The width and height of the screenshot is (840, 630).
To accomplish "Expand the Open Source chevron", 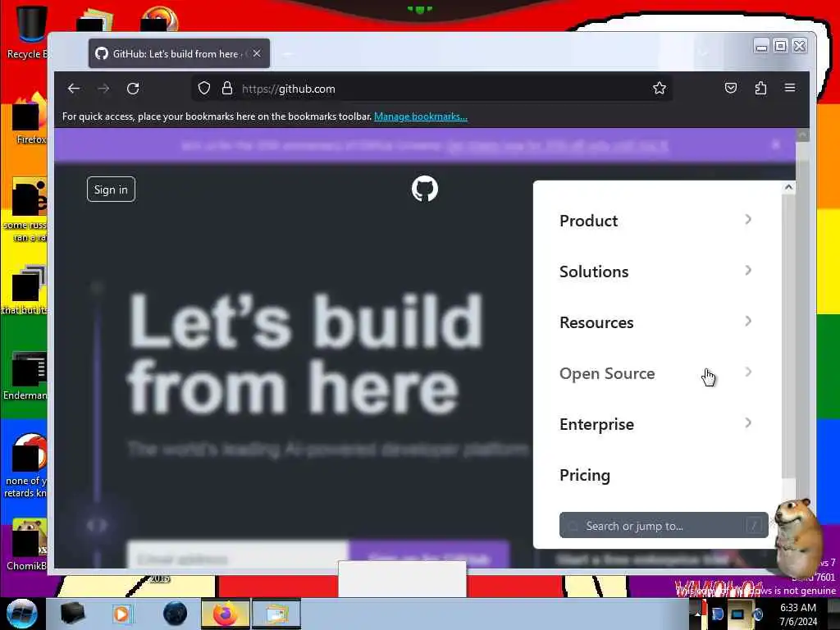I will [x=748, y=372].
